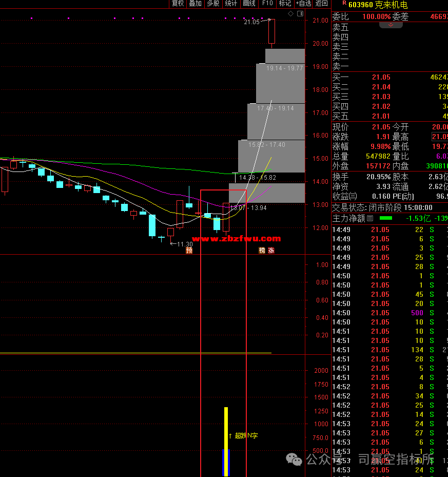This screenshot has width=448, height=477.
Task: Select the 买二 price 21.04
Action: (381, 87)
